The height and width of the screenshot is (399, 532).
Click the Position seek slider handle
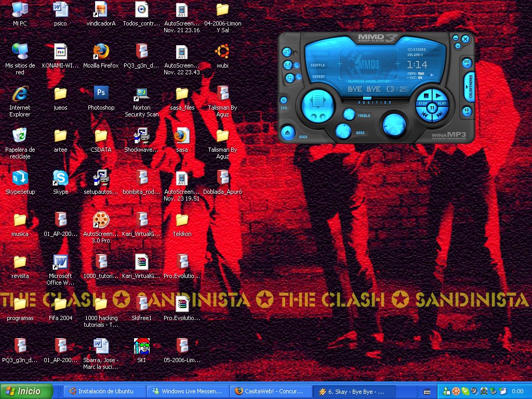(x=367, y=98)
